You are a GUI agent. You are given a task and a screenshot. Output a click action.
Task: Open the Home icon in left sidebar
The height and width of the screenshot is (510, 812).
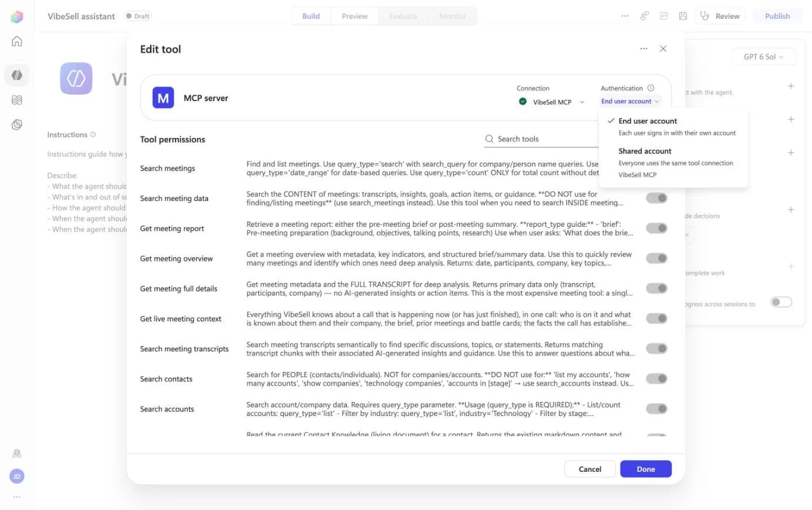point(17,41)
